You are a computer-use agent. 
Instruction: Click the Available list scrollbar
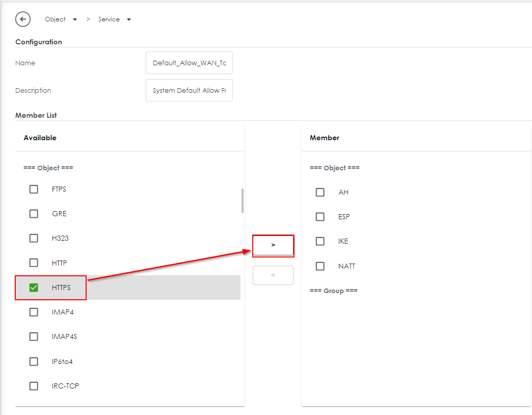tap(242, 201)
